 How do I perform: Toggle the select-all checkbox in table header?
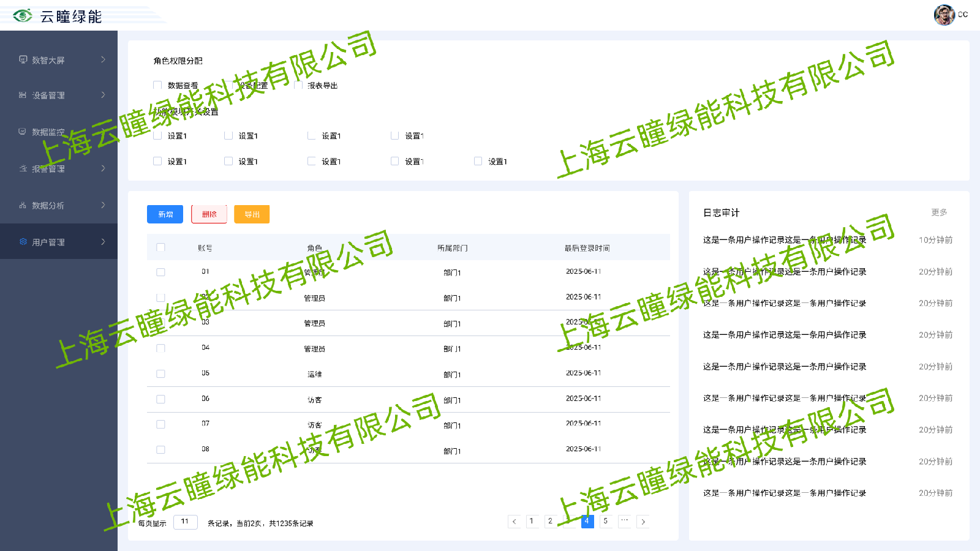click(x=160, y=247)
